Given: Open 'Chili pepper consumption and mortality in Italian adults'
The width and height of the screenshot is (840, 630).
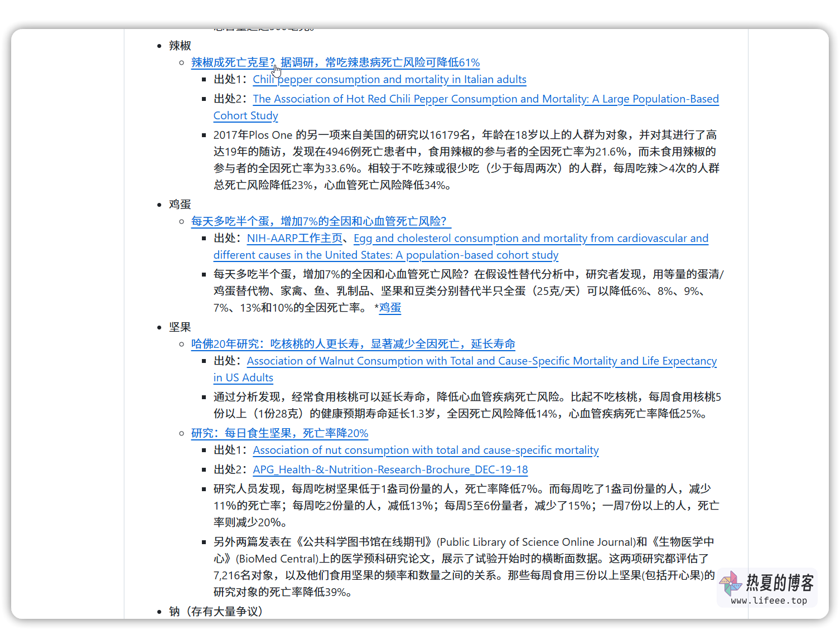Looking at the screenshot, I should (389, 80).
